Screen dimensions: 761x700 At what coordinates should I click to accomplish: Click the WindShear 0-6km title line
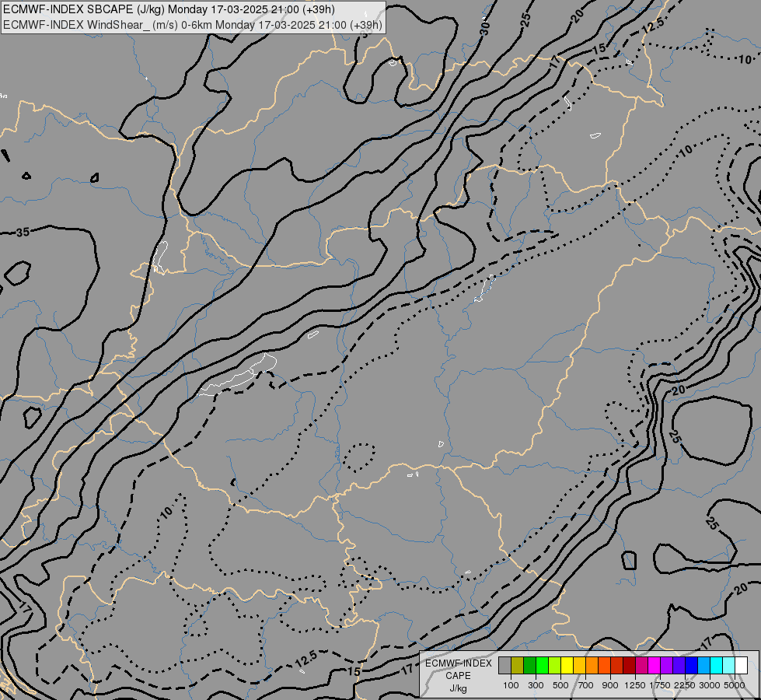click(192, 25)
